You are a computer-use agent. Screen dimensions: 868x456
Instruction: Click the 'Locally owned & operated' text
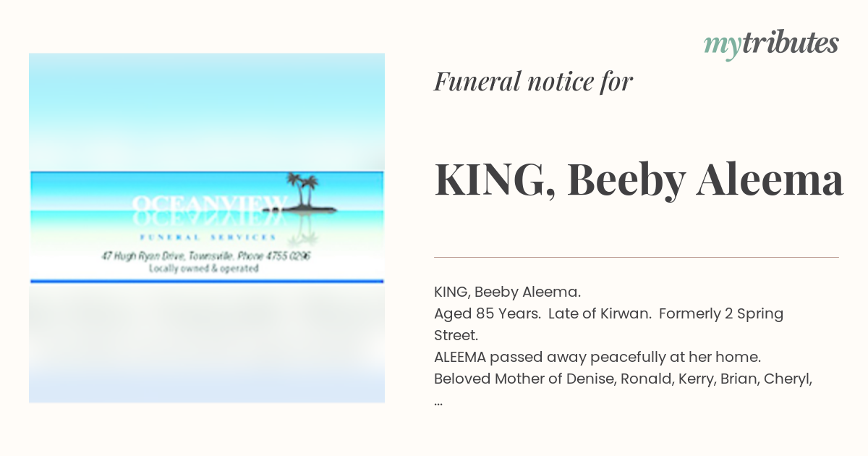pyautogui.click(x=204, y=269)
